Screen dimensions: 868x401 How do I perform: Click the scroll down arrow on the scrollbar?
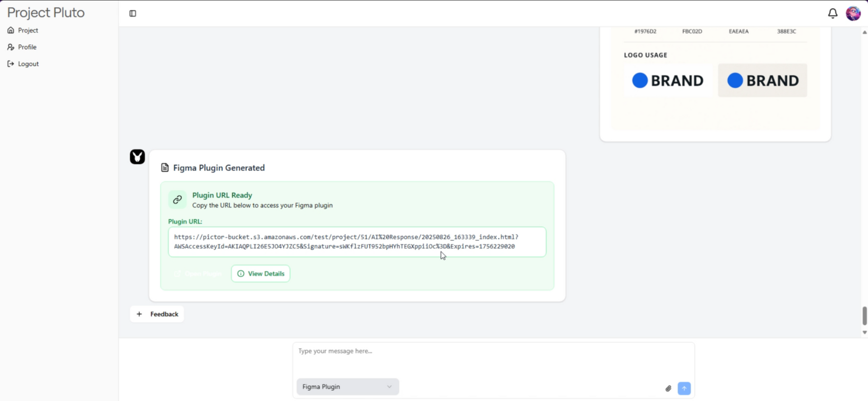[864, 333]
